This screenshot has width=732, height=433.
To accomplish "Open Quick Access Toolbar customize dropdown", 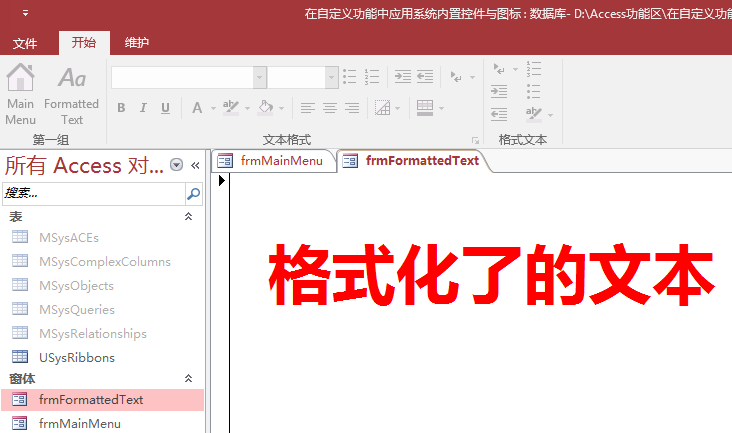I will click(25, 13).
